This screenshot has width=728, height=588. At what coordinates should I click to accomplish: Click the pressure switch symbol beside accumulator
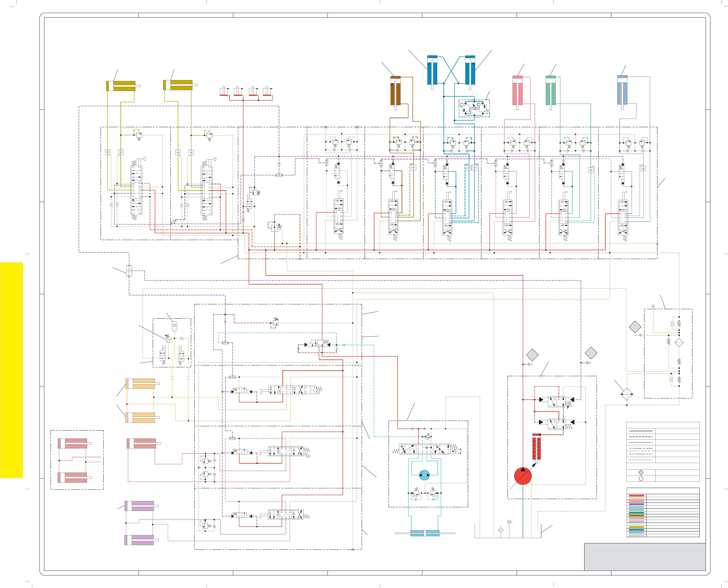168,340
